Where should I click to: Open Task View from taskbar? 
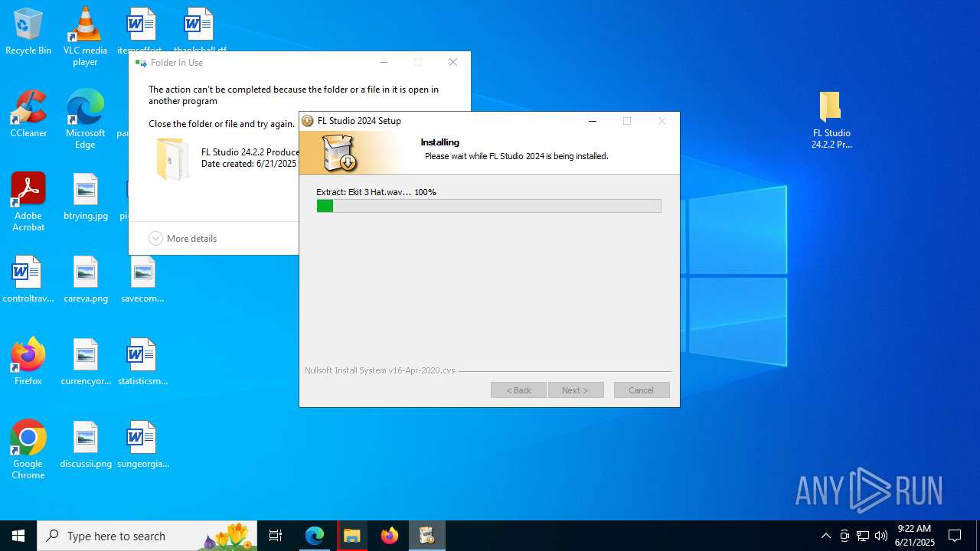(276, 536)
